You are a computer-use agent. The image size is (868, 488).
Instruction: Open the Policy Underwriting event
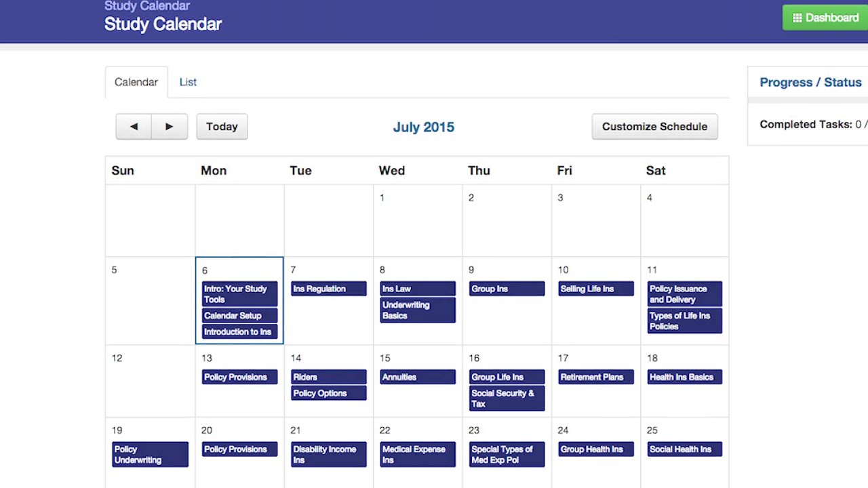pyautogui.click(x=150, y=455)
